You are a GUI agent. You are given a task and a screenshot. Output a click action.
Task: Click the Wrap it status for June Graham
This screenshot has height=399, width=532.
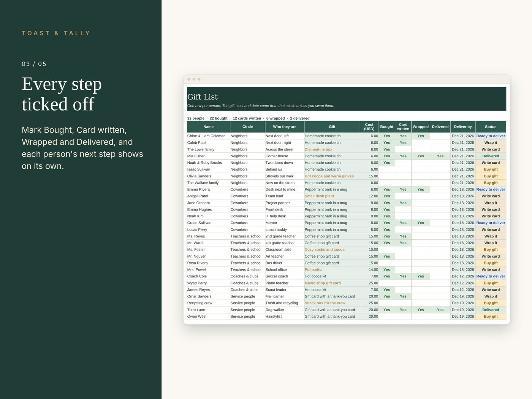[x=491, y=203]
